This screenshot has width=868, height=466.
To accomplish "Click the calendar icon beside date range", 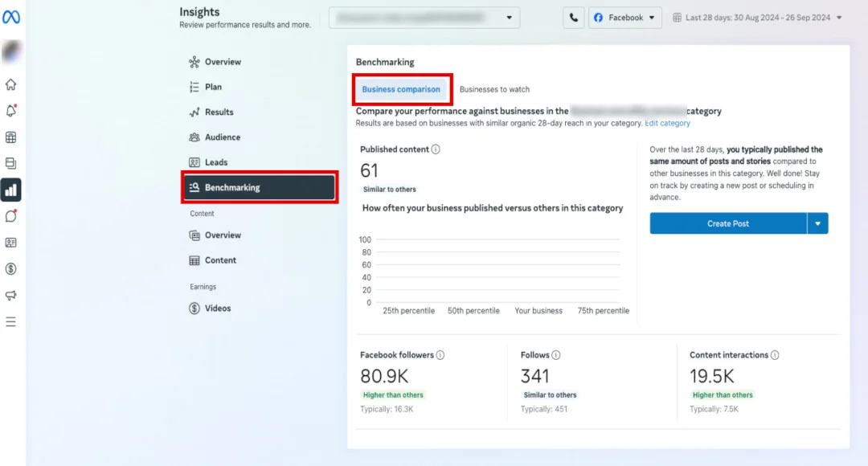I will coord(677,18).
